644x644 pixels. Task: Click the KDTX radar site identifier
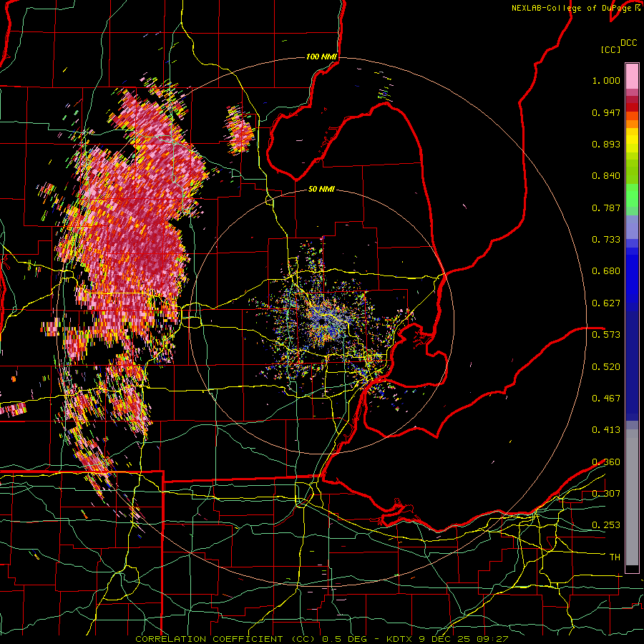click(x=400, y=639)
